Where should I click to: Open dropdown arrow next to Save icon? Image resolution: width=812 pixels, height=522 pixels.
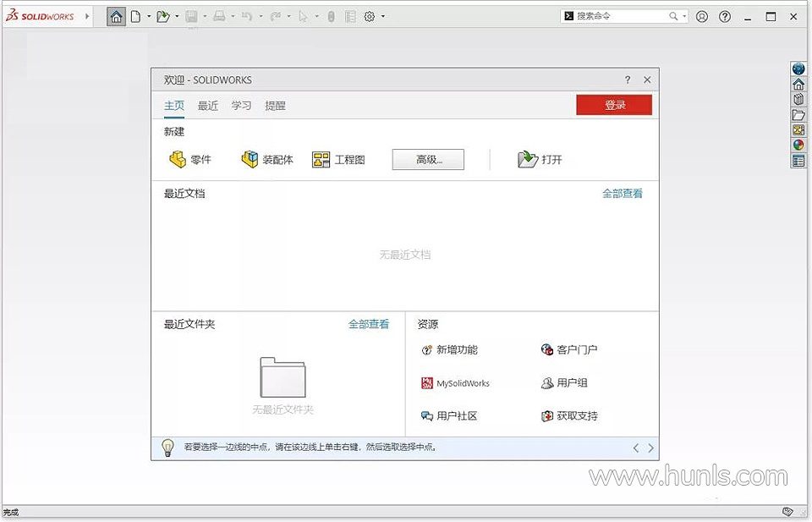(205, 17)
